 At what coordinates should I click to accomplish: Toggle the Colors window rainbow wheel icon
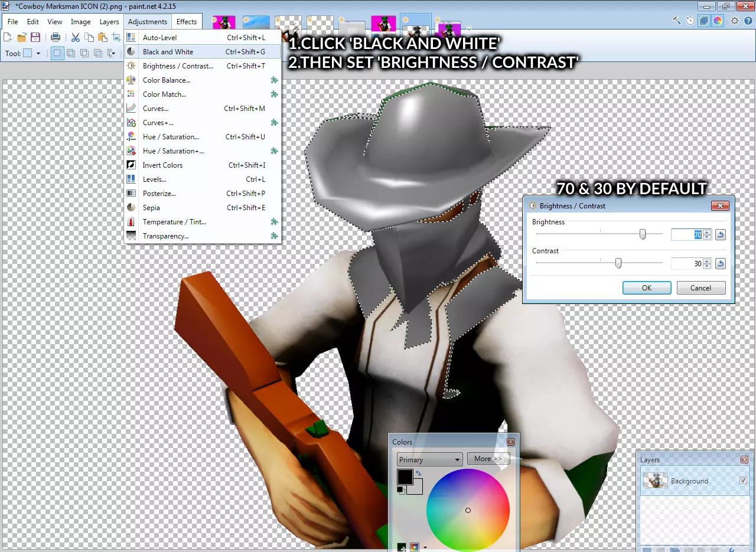pyautogui.click(x=718, y=21)
